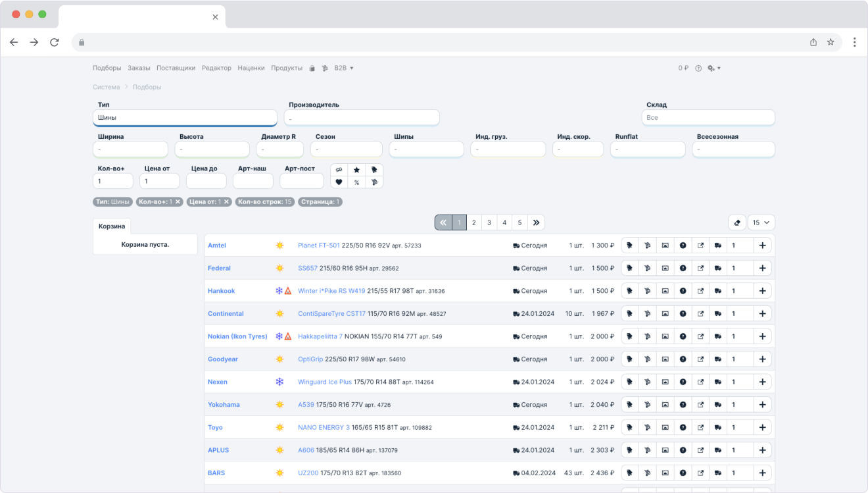This screenshot has width=868, height=493.
Task: Go to last page with double chevron
Action: pyautogui.click(x=536, y=222)
